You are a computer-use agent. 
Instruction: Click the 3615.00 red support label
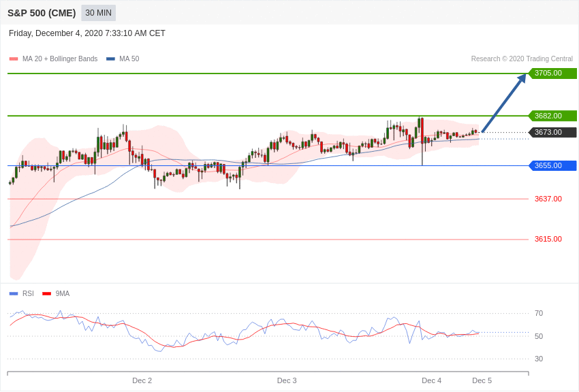[548, 239]
